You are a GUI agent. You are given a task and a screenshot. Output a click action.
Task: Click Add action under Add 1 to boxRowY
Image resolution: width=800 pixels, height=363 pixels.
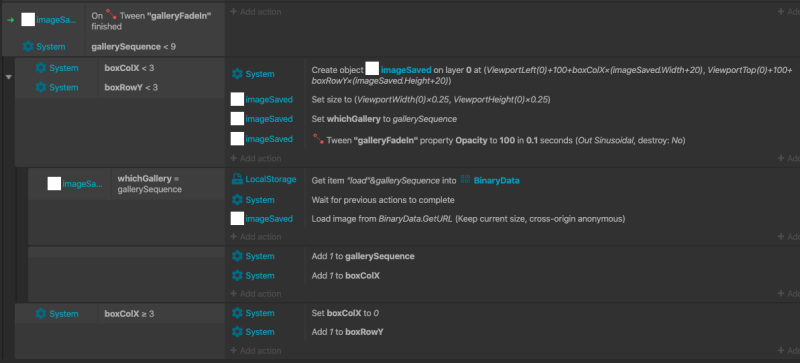click(x=256, y=351)
